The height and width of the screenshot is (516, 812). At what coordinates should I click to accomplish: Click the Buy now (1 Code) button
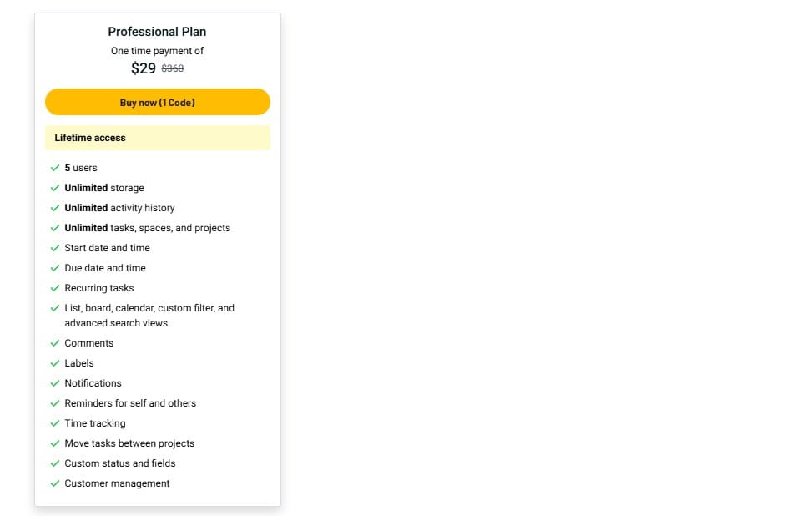pyautogui.click(x=157, y=101)
